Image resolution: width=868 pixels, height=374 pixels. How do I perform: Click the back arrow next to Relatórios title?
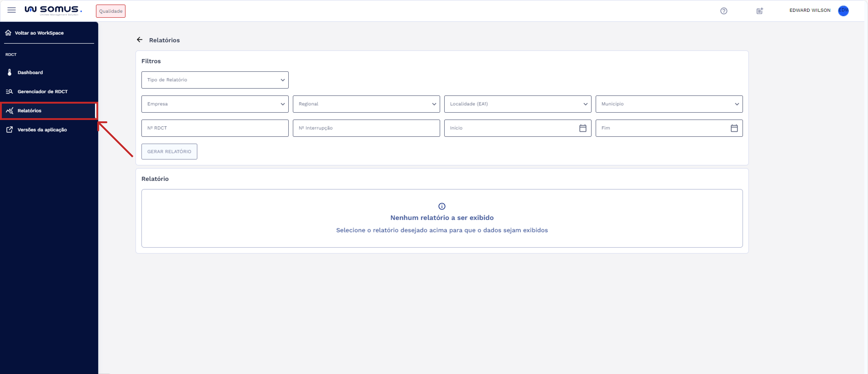pos(140,40)
